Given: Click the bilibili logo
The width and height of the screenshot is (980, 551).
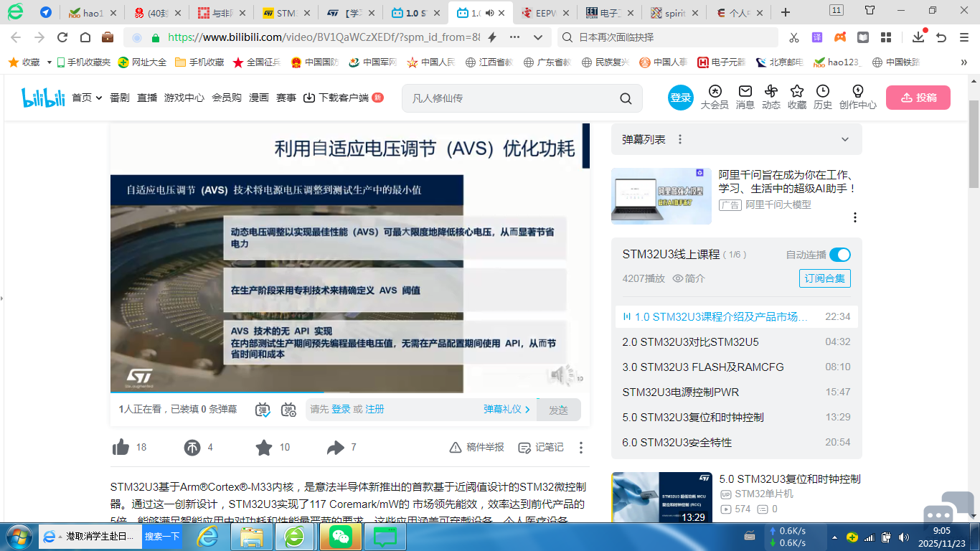Looking at the screenshot, I should point(43,98).
